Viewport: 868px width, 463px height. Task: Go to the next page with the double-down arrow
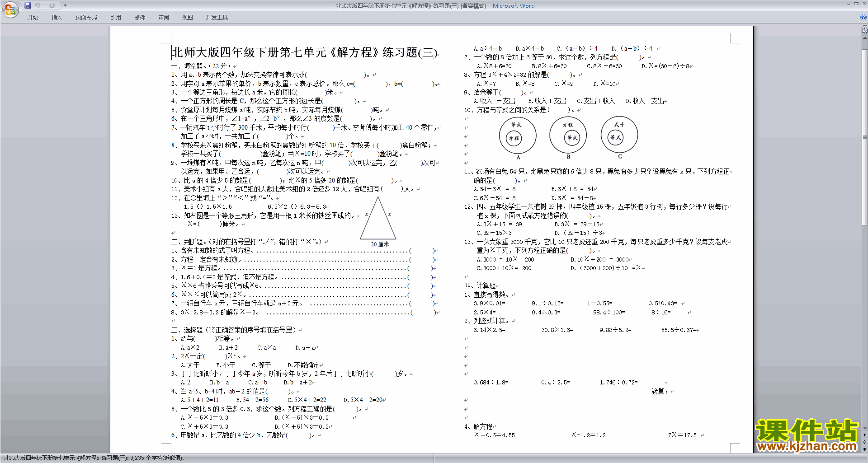865,449
